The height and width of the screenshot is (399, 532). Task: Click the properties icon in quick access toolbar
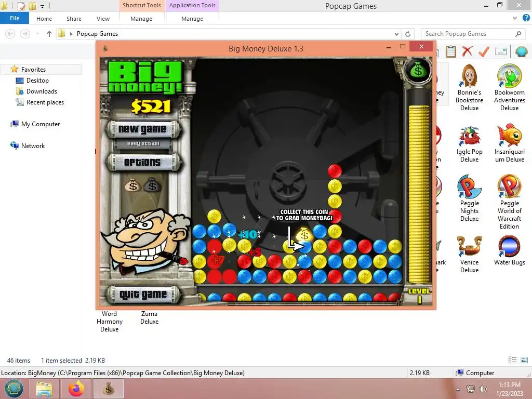[21, 6]
